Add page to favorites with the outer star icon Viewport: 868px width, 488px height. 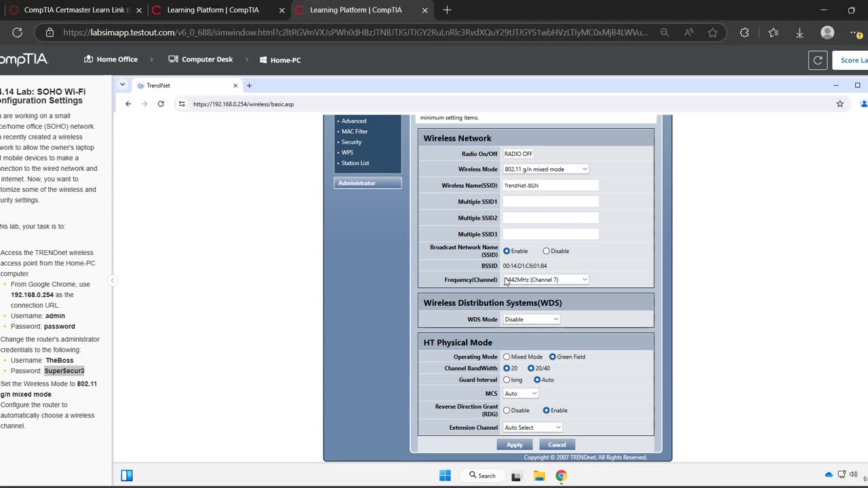click(x=713, y=33)
